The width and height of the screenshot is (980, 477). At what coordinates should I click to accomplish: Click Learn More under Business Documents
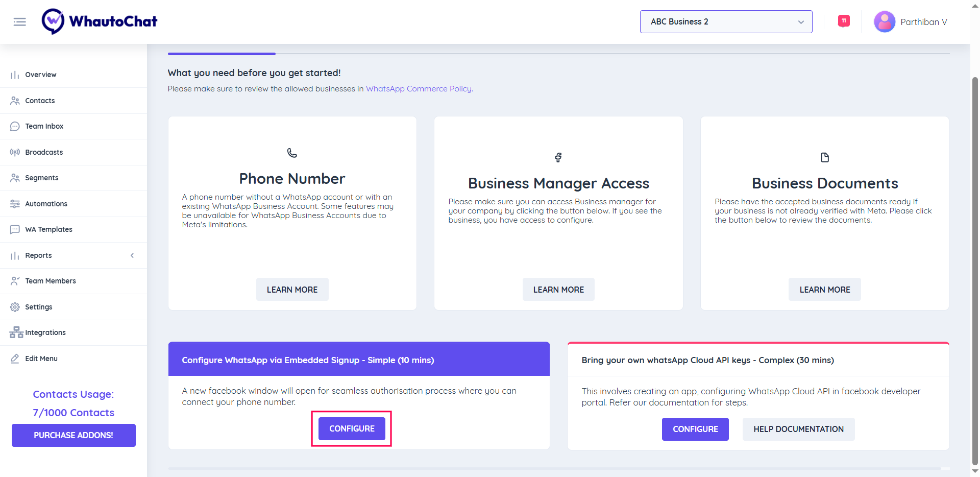tap(825, 290)
